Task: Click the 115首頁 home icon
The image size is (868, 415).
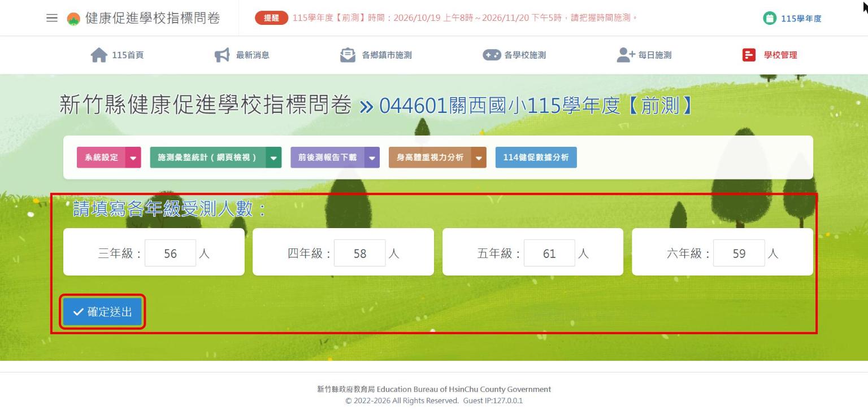Action: click(x=99, y=55)
